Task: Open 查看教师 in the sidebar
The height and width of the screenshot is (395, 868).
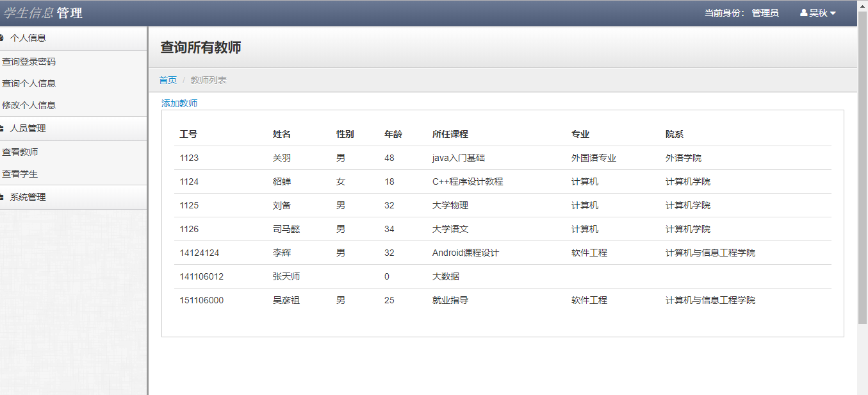Action: click(20, 152)
